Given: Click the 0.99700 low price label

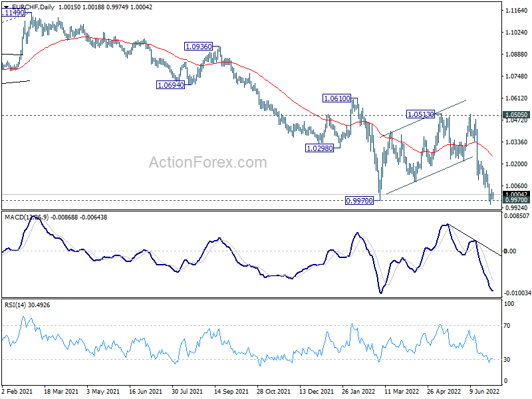Looking at the screenshot, I should pyautogui.click(x=359, y=201).
